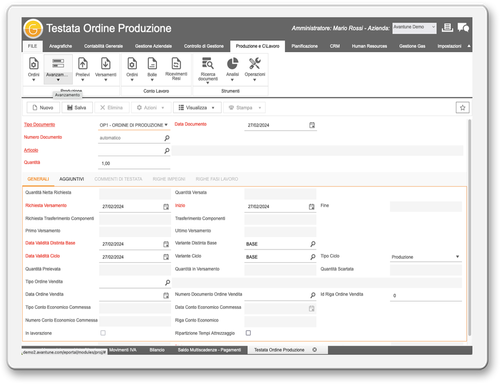This screenshot has width=500, height=384.
Task: Switch to the Gestione Aziendale tab
Action: click(153, 46)
